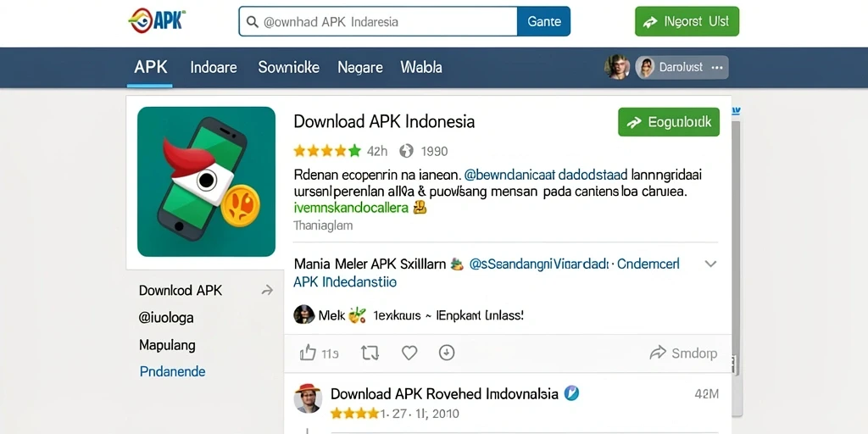Like the post with thumbs-up icon
This screenshot has width=868, height=434.
307,353
